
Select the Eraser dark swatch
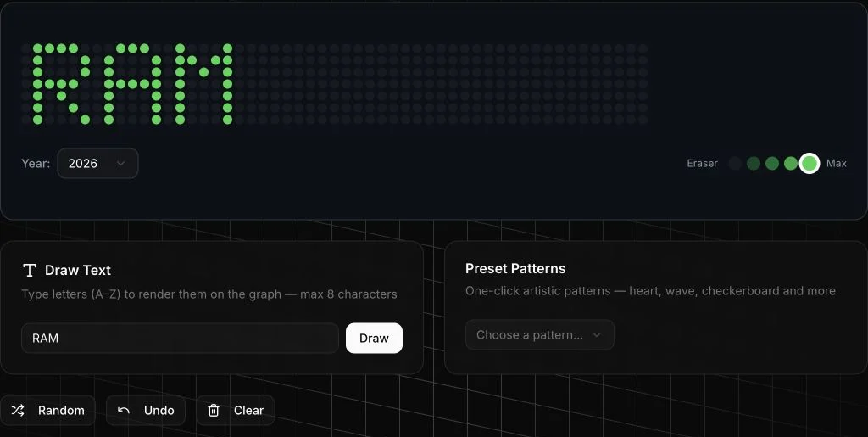point(735,164)
